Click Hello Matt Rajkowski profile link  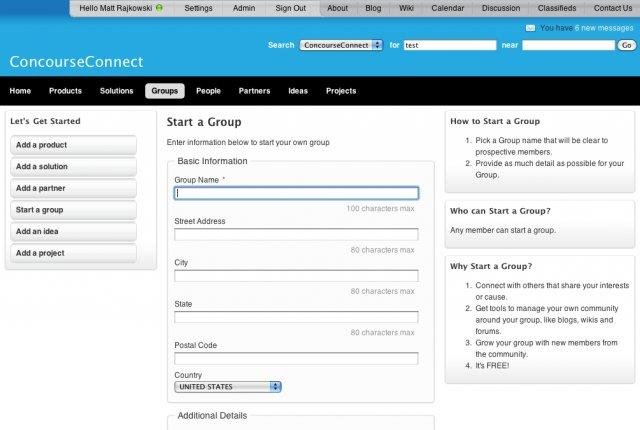tap(116, 8)
